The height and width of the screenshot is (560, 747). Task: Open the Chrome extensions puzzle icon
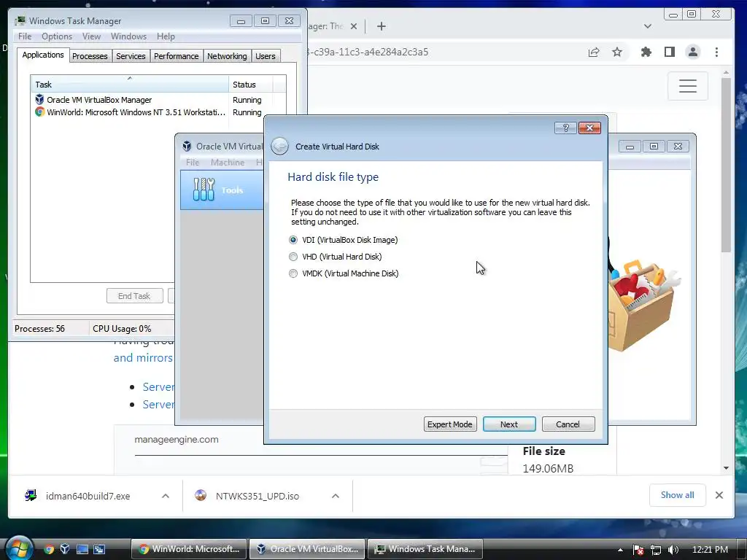646,52
